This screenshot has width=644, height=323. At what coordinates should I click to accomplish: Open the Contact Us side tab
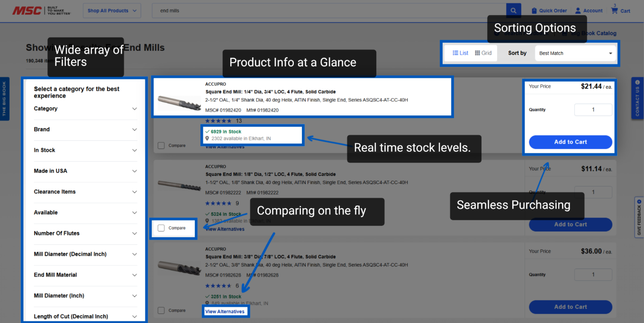638,98
